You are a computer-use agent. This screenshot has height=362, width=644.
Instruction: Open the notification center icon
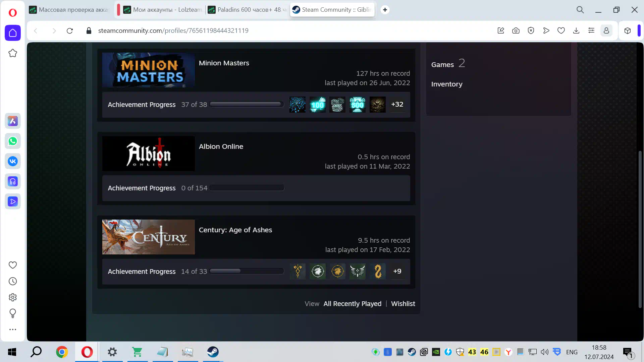pos(628,352)
